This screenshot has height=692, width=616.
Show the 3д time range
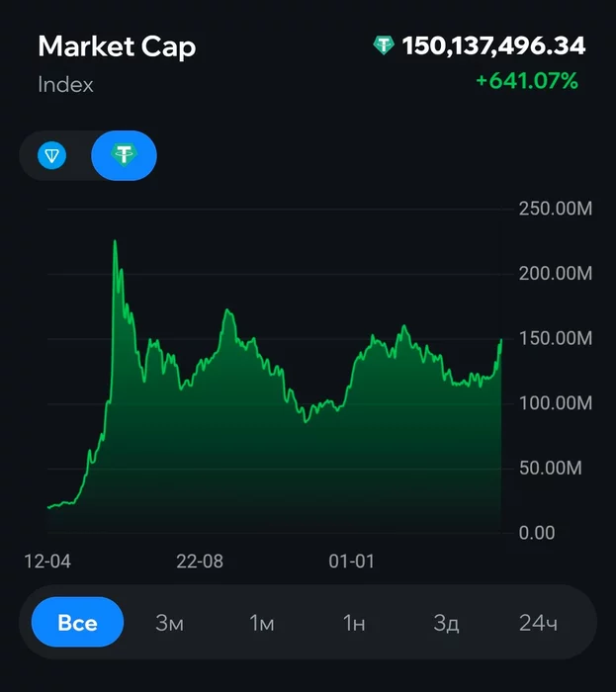coord(446,623)
